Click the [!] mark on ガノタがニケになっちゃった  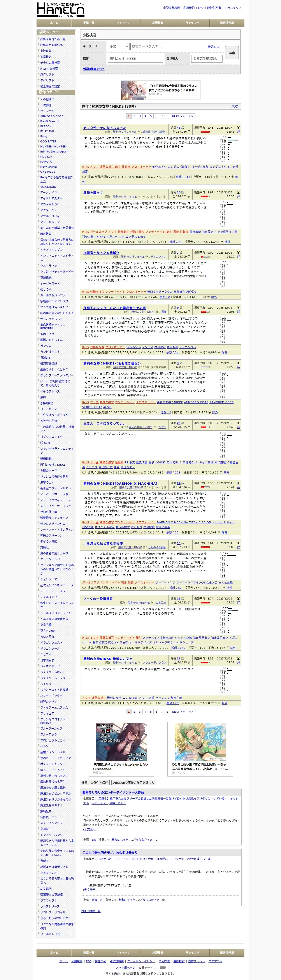coord(238,127)
